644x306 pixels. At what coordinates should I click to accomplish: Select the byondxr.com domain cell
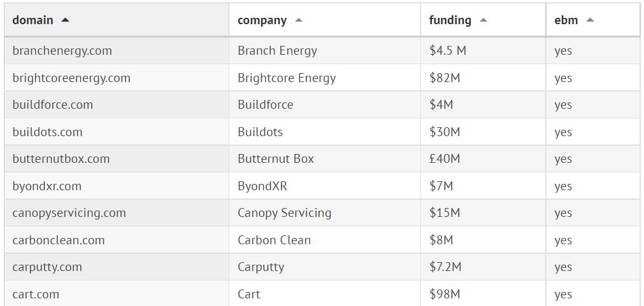(47, 186)
